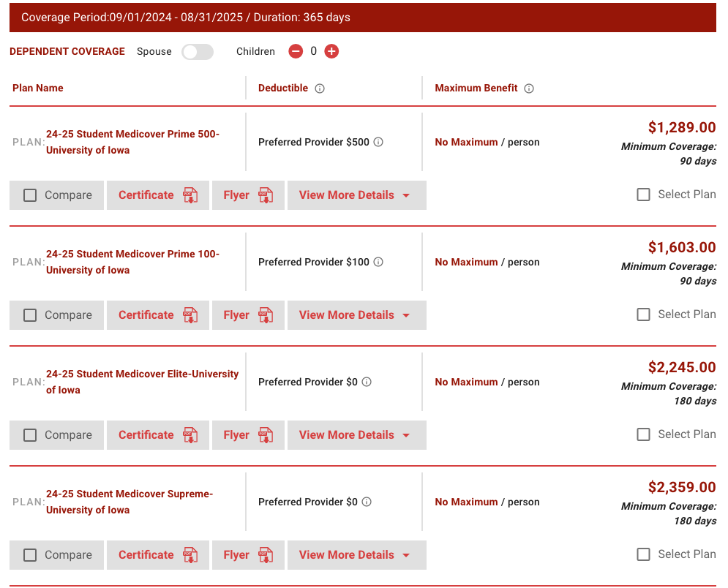Tick Select Plan for the $1,289.00 plan
Image resolution: width=728 pixels, height=588 pixels.
[x=644, y=195]
